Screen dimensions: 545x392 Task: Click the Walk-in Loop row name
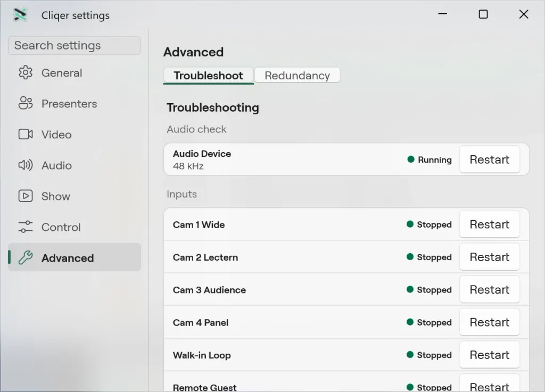coord(202,355)
